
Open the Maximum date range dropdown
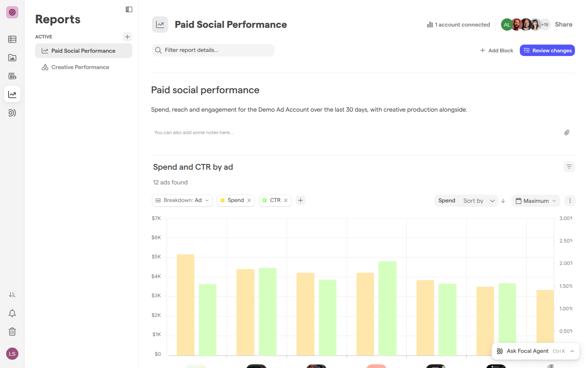tap(536, 201)
